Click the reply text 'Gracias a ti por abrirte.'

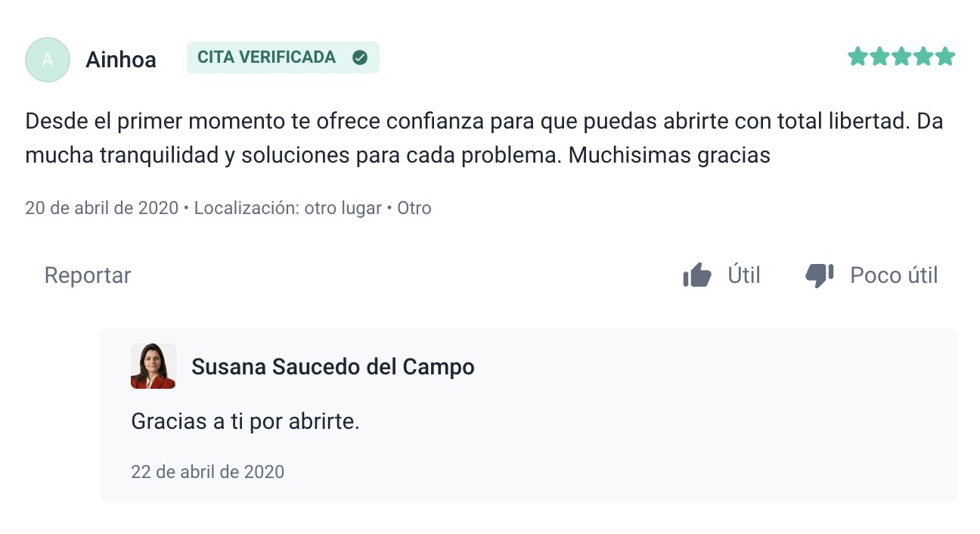click(245, 421)
